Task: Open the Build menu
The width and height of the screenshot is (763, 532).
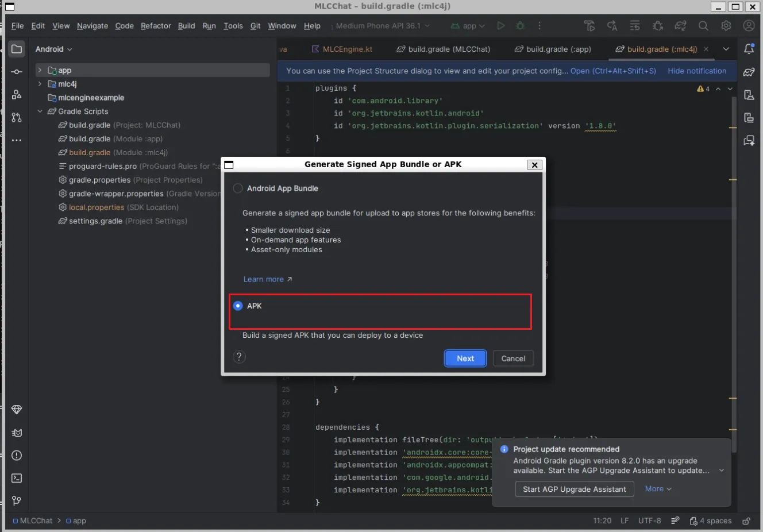Action: pos(186,26)
